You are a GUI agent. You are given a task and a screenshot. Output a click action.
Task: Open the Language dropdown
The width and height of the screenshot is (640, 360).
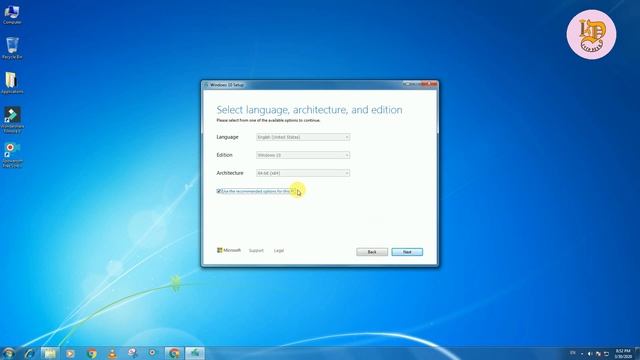(303, 137)
